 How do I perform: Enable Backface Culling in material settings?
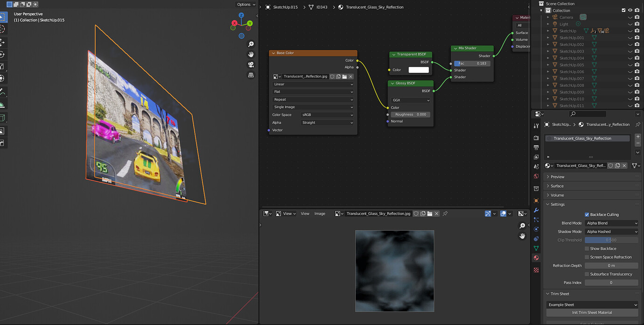587,214
